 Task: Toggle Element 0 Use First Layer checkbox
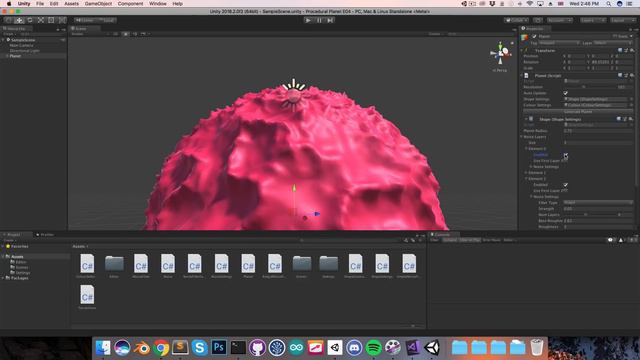click(565, 161)
